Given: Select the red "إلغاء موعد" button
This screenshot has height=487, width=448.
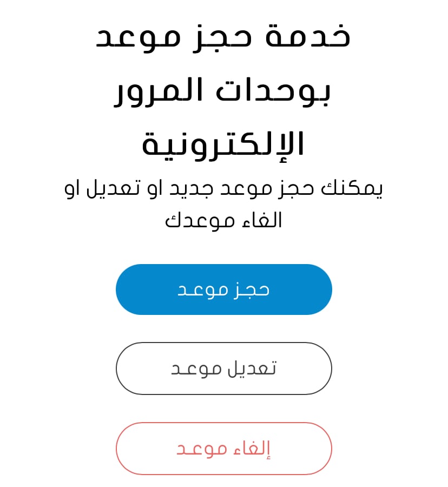Looking at the screenshot, I should pos(223,449).
